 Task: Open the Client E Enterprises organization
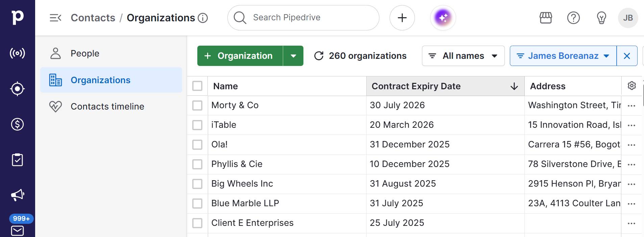[x=252, y=223]
